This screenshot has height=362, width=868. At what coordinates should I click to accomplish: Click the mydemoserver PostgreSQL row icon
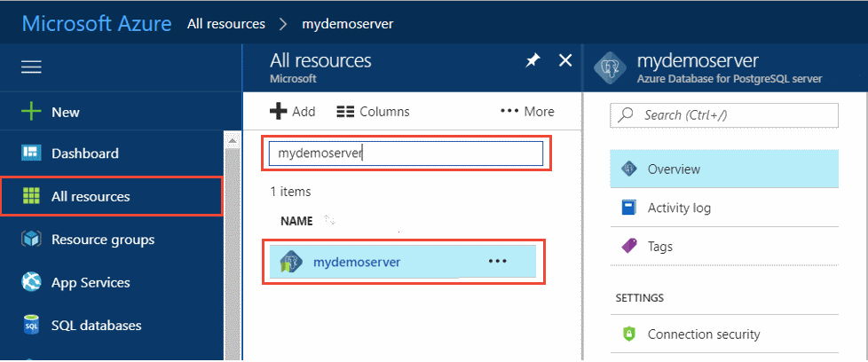click(x=290, y=261)
